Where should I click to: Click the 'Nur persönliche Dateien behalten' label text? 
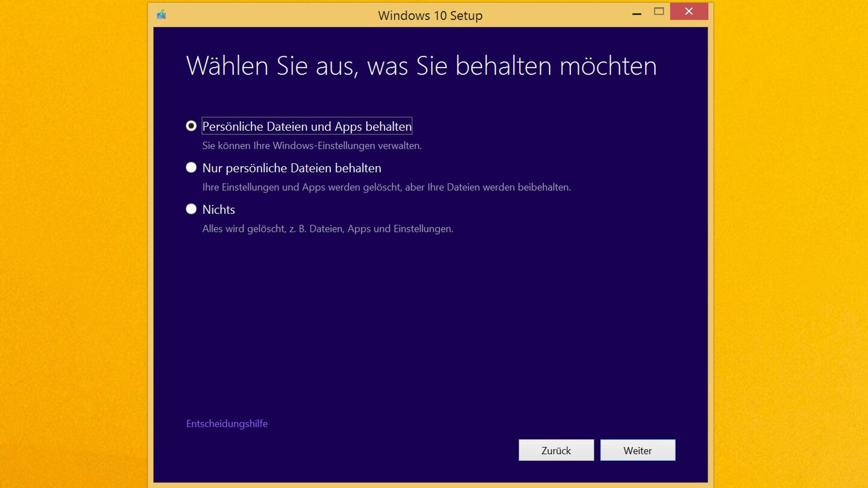coord(292,168)
